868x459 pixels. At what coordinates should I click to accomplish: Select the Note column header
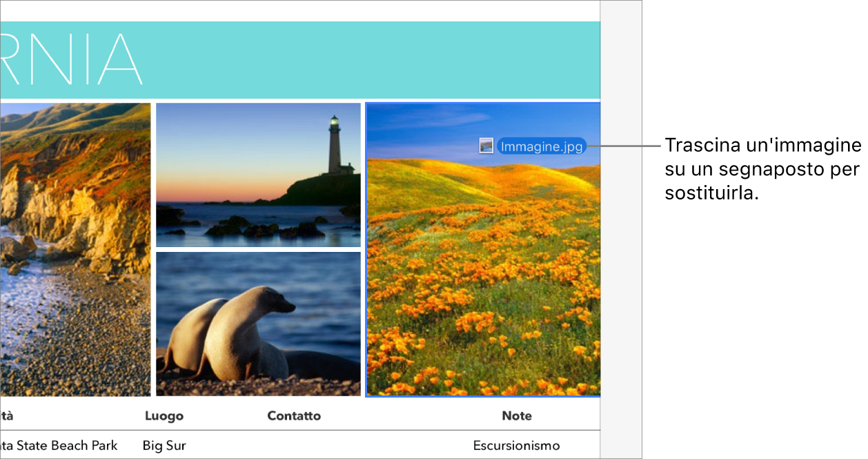pyautogui.click(x=516, y=416)
